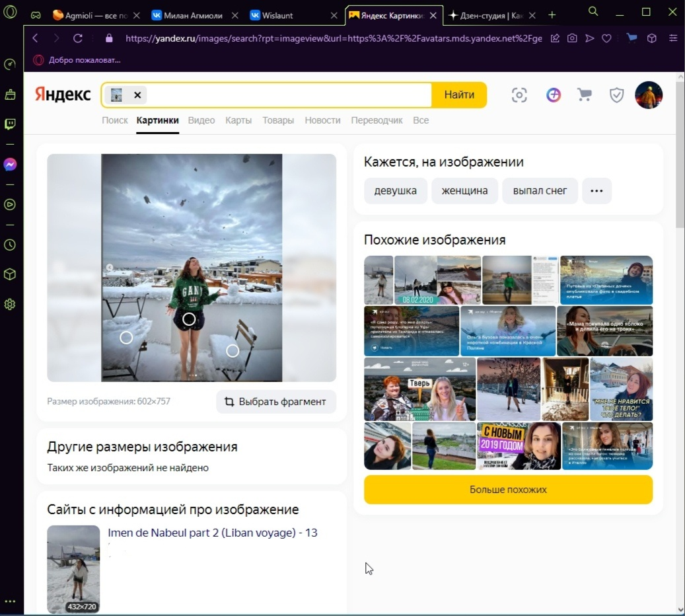This screenshot has height=616, width=685.
Task: Expand more image tags via ellipsis
Action: point(596,190)
